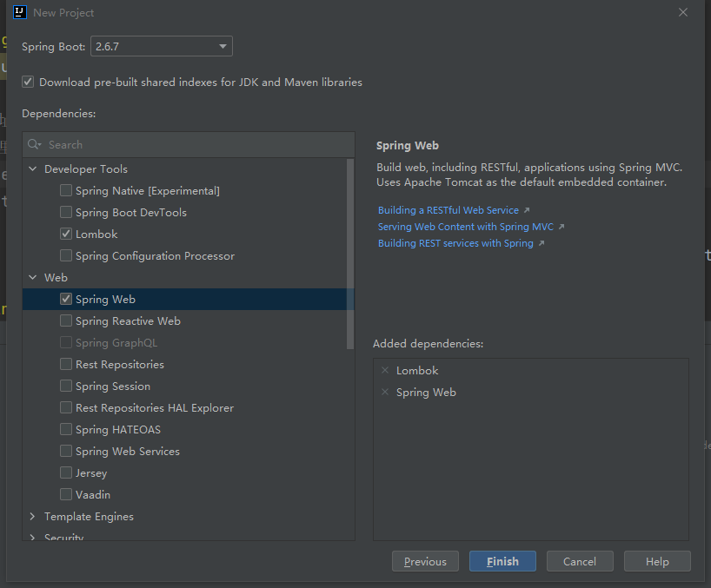Click the IntelliJ IDEA logo icon
The width and height of the screenshot is (711, 588).
[x=19, y=12]
